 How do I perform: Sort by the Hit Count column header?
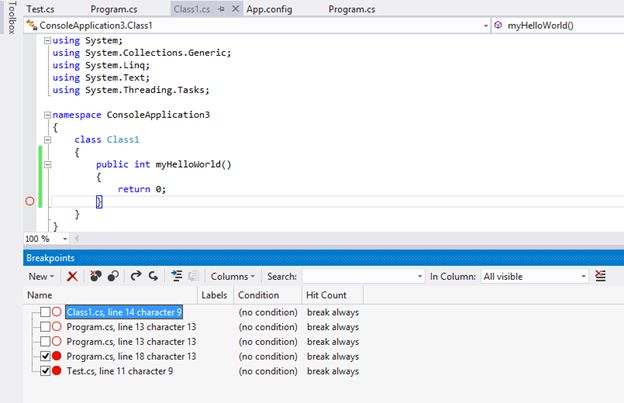328,295
